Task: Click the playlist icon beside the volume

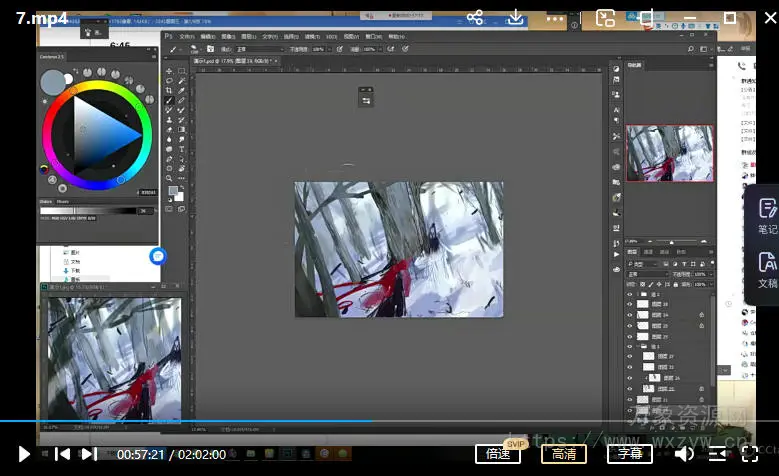Action: (718, 454)
